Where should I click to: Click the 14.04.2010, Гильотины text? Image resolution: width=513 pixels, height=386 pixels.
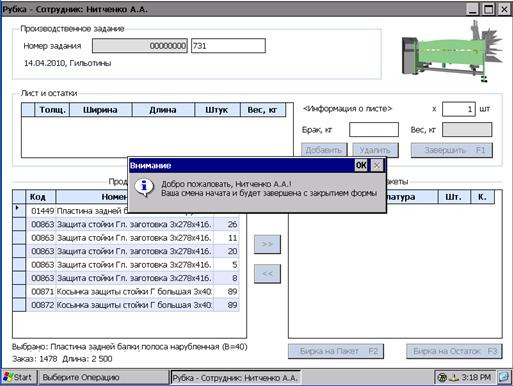67,63
